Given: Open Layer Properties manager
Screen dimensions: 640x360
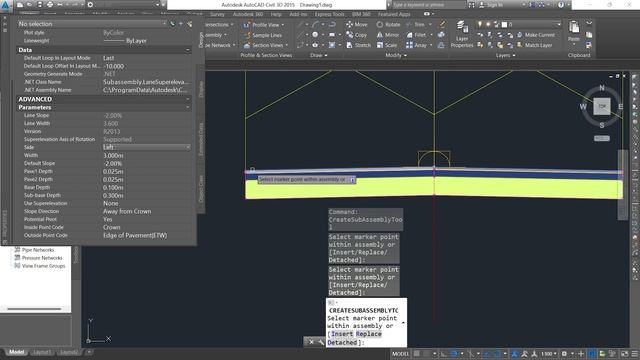Looking at the screenshot, I should [x=462, y=34].
